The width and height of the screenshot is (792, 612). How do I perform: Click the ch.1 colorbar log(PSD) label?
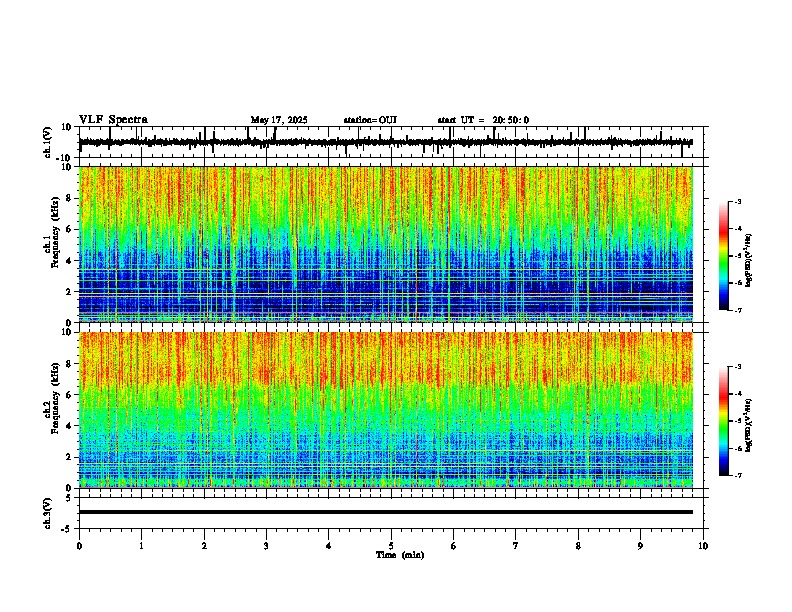coord(748,260)
